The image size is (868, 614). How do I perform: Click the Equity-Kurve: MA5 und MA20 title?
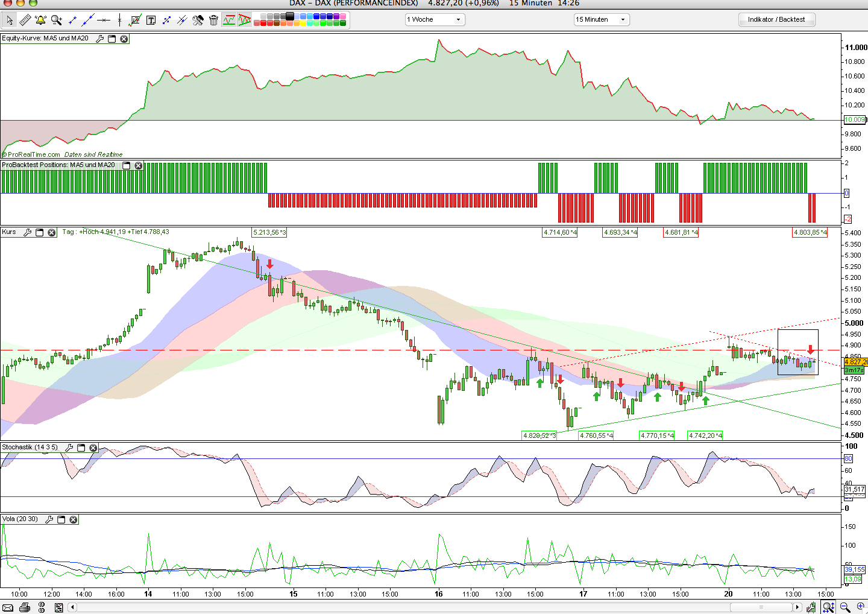pyautogui.click(x=45, y=38)
